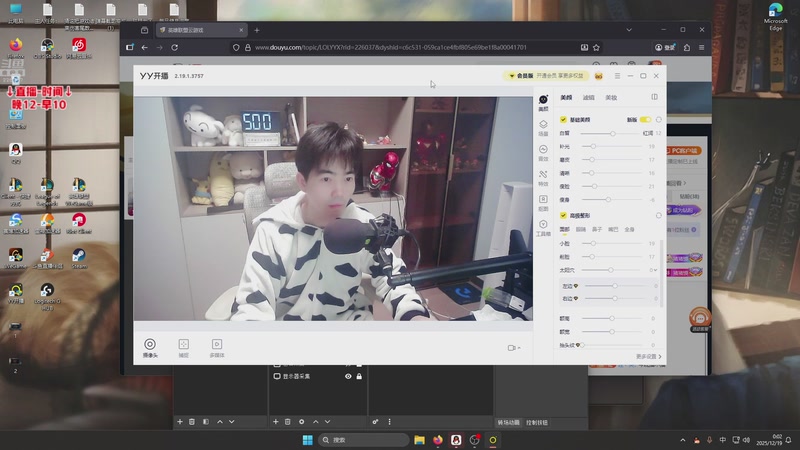Screen dimensions: 800x450
Task: Switch to the 滤镜 tab
Action: coord(589,97)
